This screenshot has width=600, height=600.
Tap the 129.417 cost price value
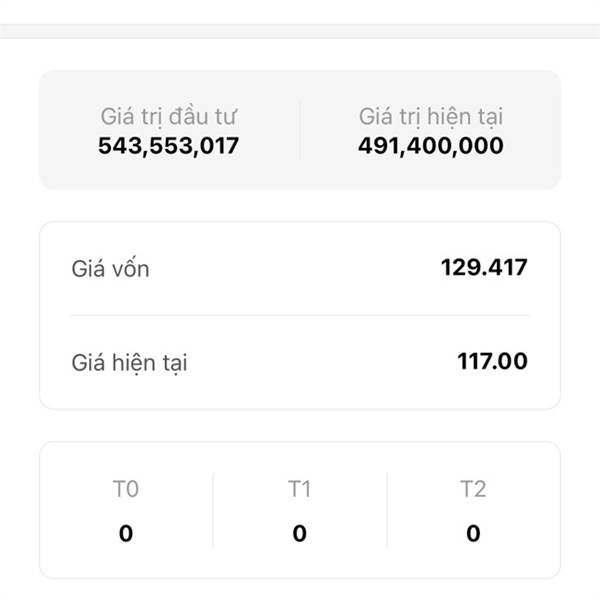484,267
